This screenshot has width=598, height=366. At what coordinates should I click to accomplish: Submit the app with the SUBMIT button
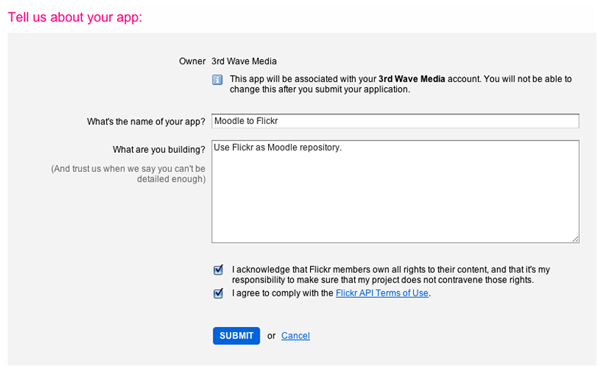click(x=236, y=336)
